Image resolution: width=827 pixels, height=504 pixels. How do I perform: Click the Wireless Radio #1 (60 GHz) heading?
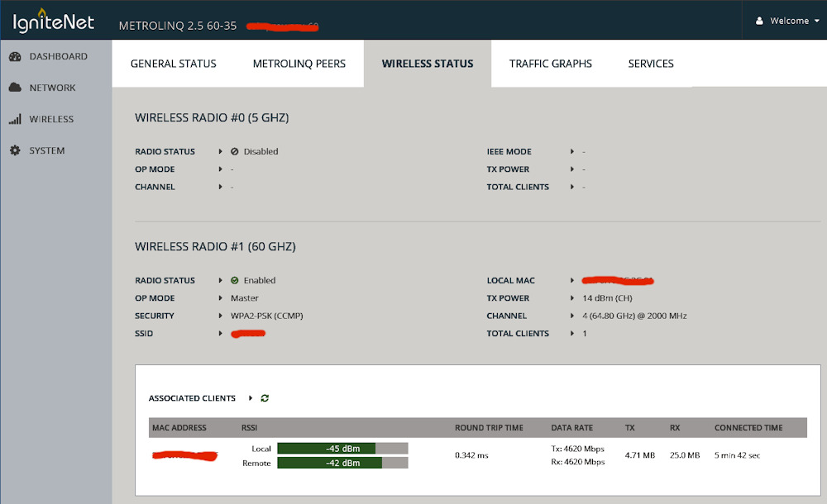[215, 247]
